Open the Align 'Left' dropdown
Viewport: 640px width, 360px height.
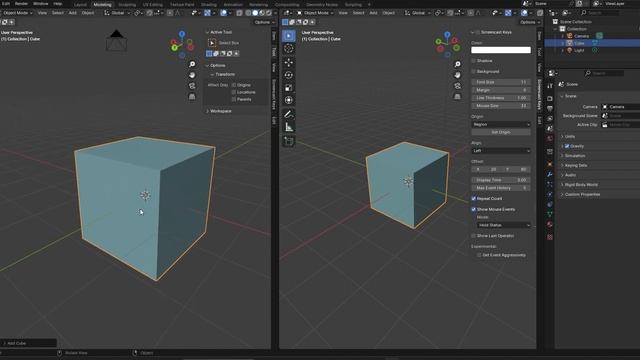(x=501, y=151)
